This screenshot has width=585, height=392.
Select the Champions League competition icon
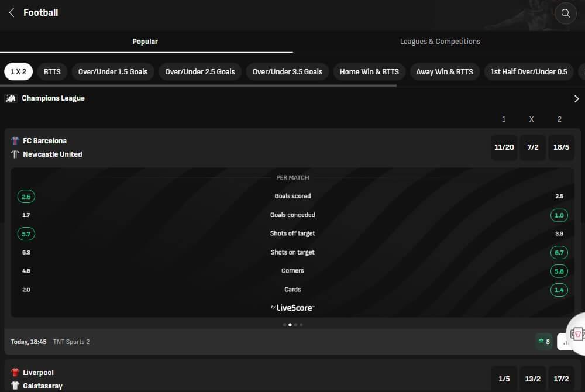[11, 98]
